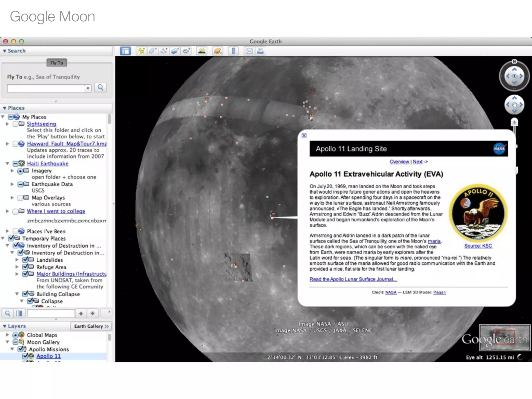Click the overview map thumbnail
The width and height of the screenshot is (532, 399).
click(504, 338)
